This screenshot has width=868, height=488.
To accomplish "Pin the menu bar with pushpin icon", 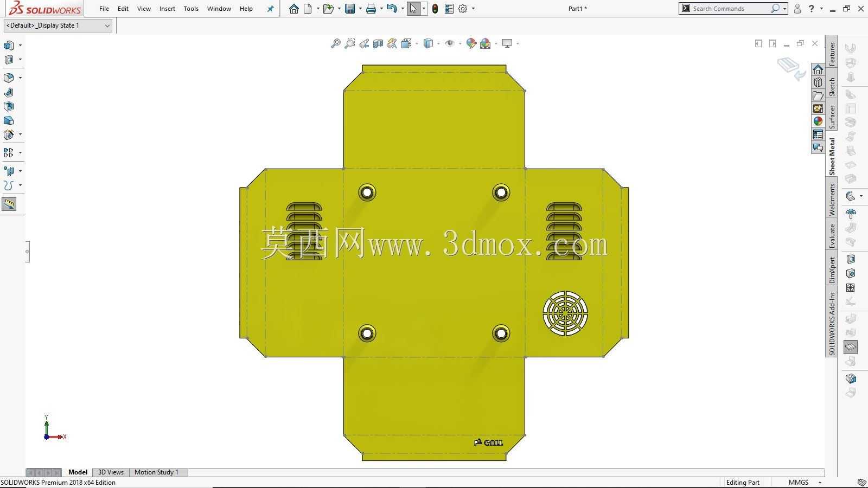I will pos(270,9).
